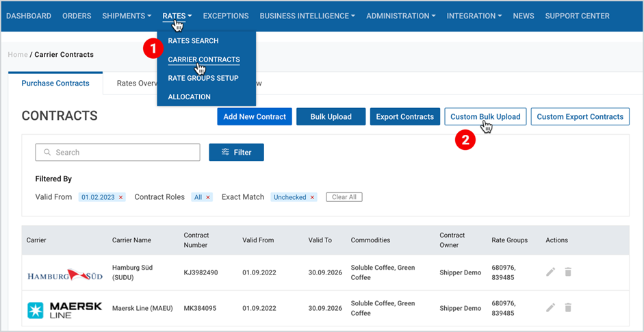Click the Custom Export Contracts button
The width and height of the screenshot is (644, 332).
[x=580, y=116]
